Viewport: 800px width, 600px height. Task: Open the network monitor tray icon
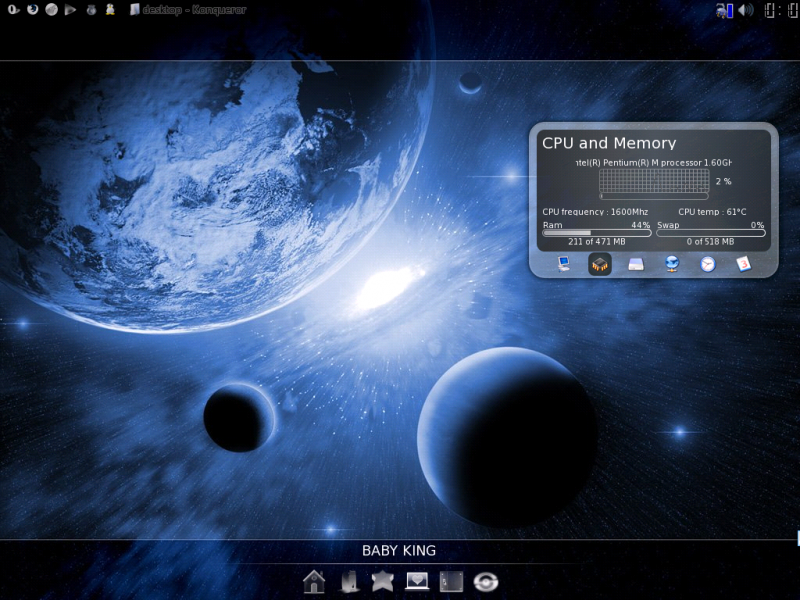(x=724, y=10)
